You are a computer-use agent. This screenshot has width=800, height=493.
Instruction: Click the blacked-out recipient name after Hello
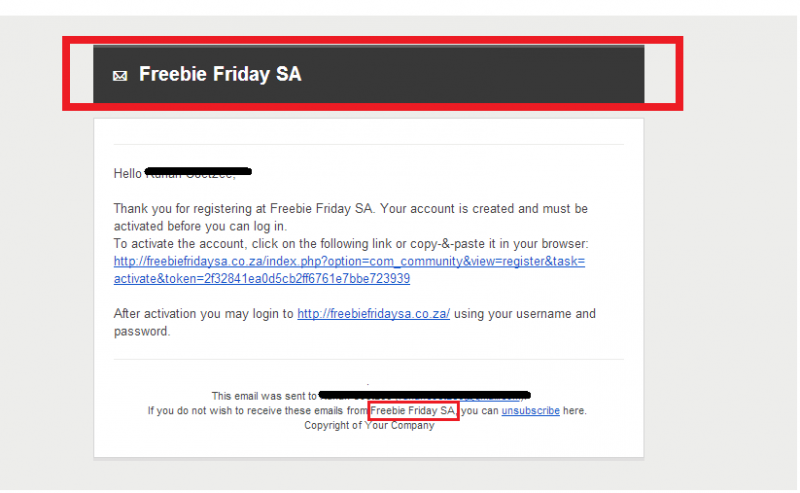pyautogui.click(x=198, y=172)
